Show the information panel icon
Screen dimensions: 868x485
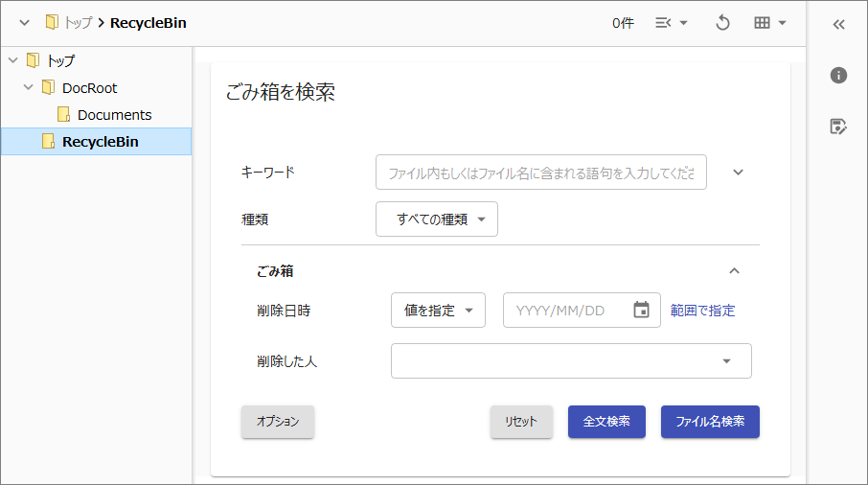click(x=838, y=76)
